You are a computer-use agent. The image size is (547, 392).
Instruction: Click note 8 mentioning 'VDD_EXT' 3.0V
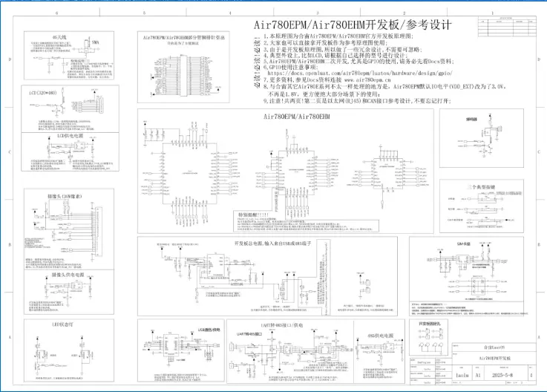point(384,90)
